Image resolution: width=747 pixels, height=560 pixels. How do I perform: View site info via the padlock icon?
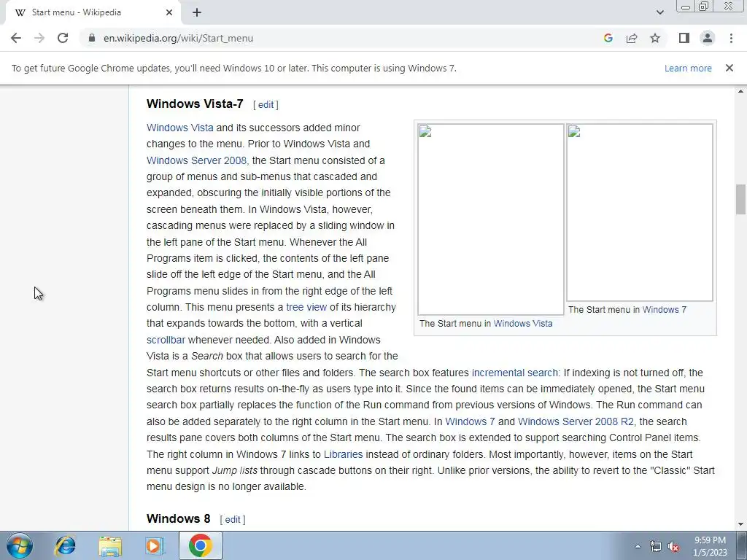92,38
